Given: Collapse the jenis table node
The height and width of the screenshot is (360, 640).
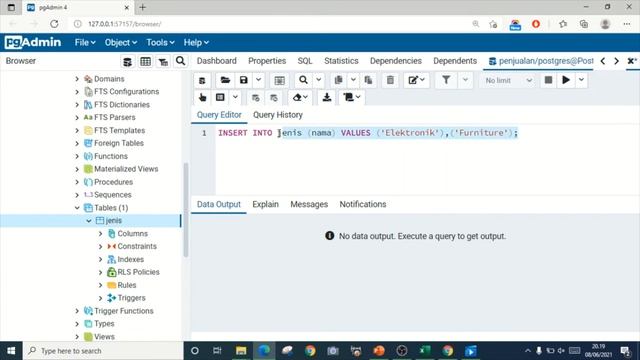Looking at the screenshot, I should 89,221.
